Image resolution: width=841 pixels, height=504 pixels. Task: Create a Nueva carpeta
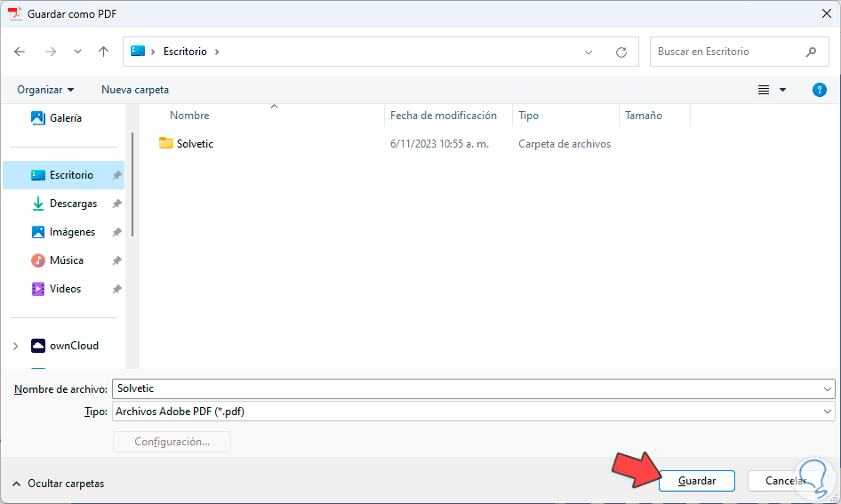135,90
